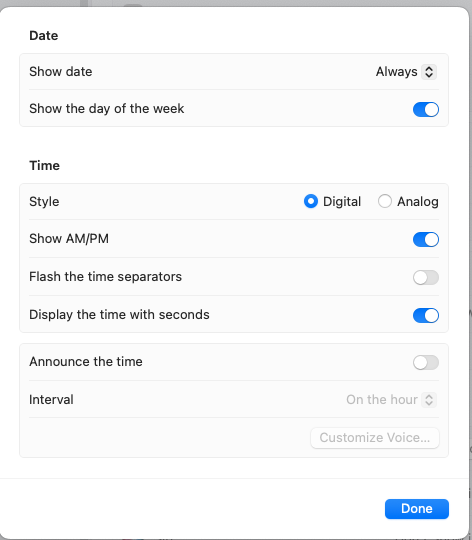Screen dimensions: 472x540
Task: Click the Announce the time label text
Action: (86, 362)
